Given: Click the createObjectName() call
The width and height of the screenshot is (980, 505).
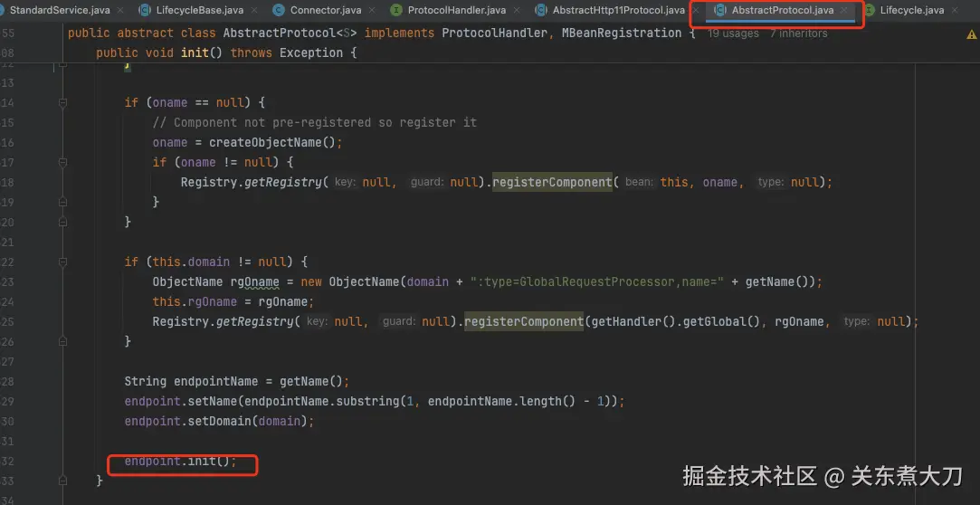Looking at the screenshot, I should click(x=273, y=142).
